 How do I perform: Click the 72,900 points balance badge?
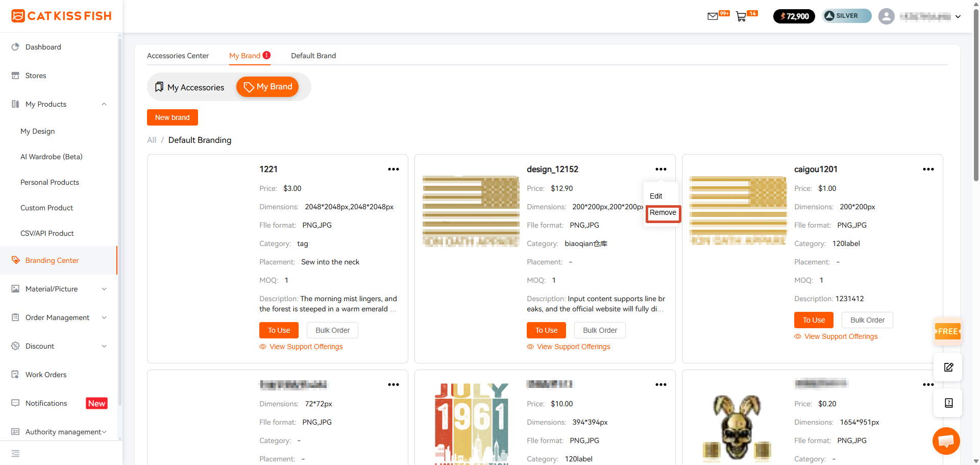794,16
